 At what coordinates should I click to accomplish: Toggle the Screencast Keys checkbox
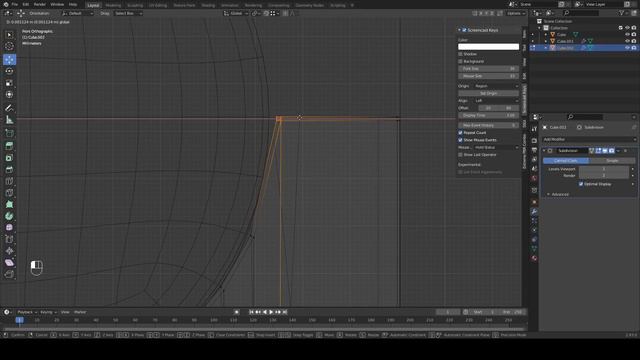pyautogui.click(x=464, y=30)
